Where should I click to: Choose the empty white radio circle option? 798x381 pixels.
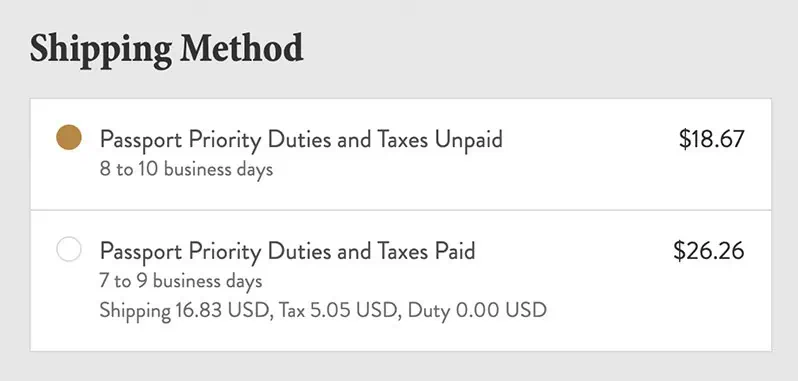[69, 249]
